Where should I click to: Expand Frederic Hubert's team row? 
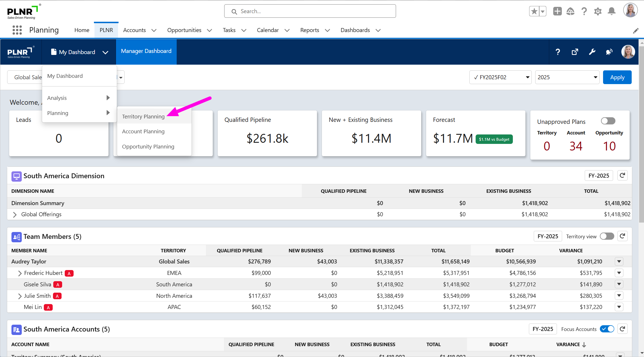(x=20, y=273)
